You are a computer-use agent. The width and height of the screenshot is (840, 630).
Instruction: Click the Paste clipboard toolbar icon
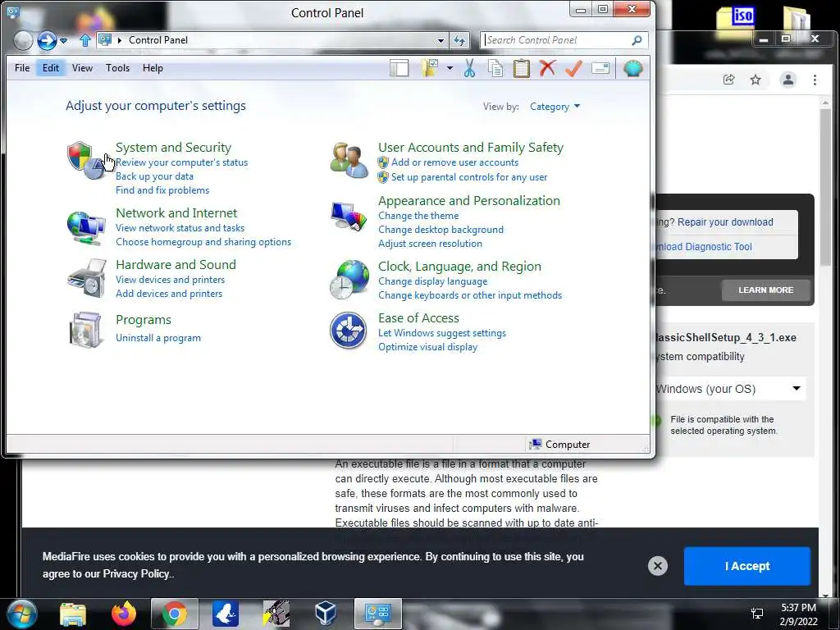click(521, 68)
